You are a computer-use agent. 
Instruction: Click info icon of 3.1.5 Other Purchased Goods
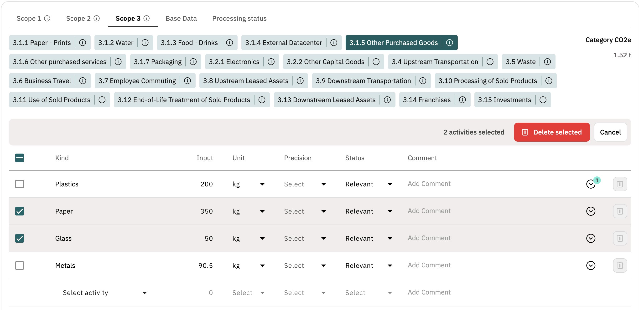[x=449, y=43]
